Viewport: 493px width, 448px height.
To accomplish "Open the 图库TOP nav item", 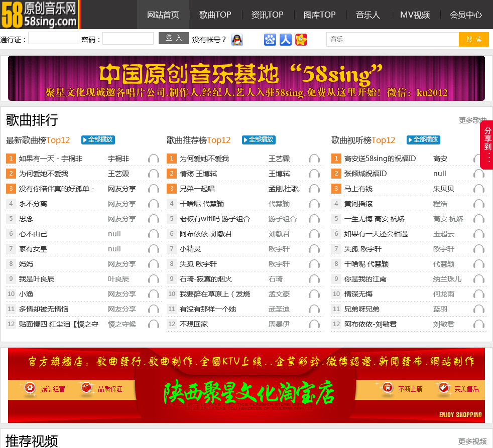I will pos(319,15).
